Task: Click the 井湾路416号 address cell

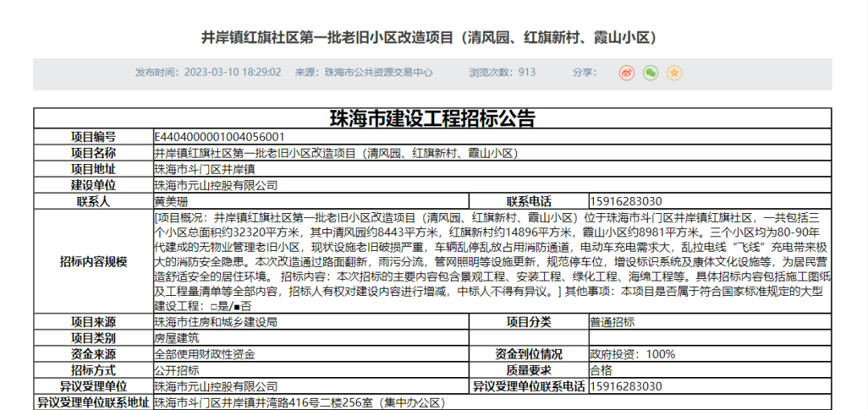Action: (299, 402)
